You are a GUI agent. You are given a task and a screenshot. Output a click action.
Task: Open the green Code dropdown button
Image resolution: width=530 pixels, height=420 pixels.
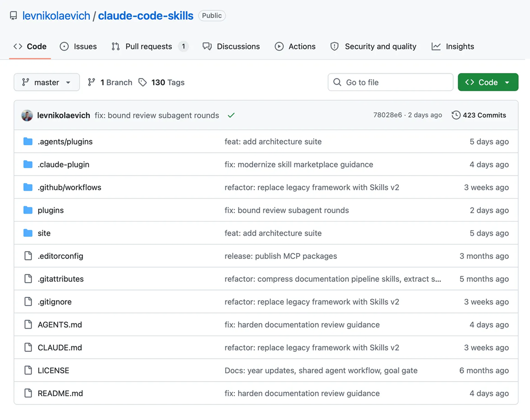[488, 82]
